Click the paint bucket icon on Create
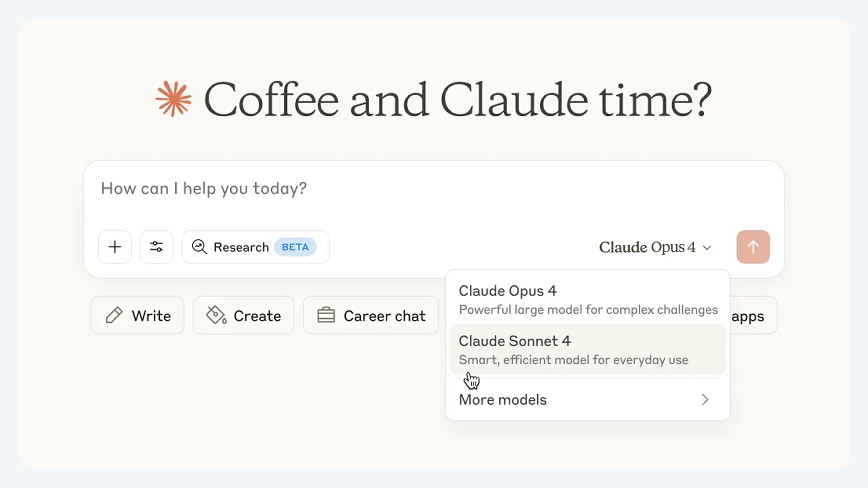Image resolution: width=868 pixels, height=488 pixels. 216,316
